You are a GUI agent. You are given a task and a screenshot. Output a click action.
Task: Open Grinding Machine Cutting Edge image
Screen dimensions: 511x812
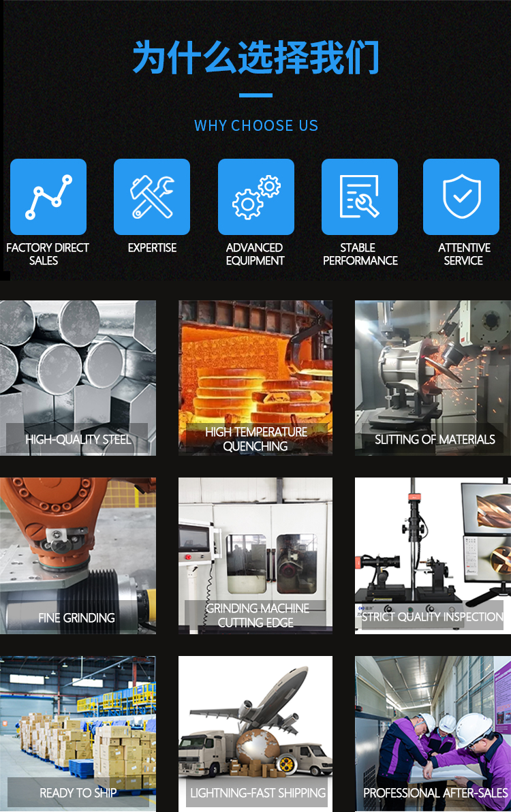[255, 556]
